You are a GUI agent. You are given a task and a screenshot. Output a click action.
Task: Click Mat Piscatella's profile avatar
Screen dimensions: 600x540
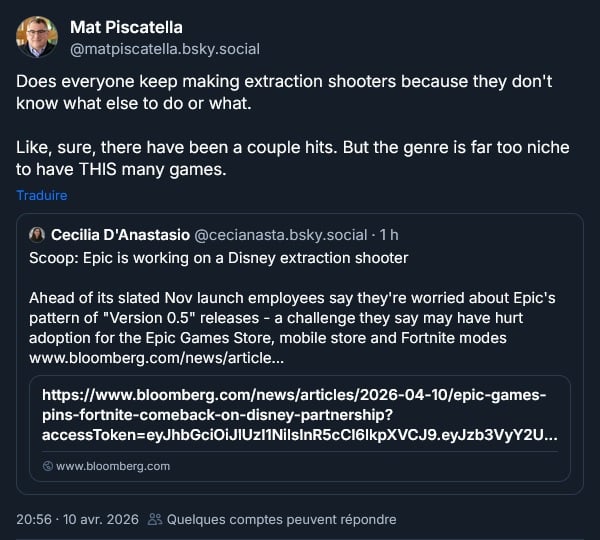click(37, 37)
